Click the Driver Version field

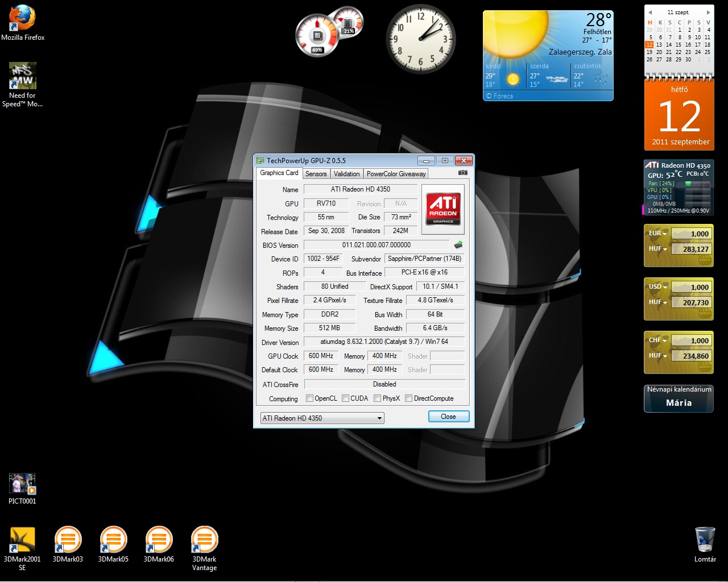384,342
